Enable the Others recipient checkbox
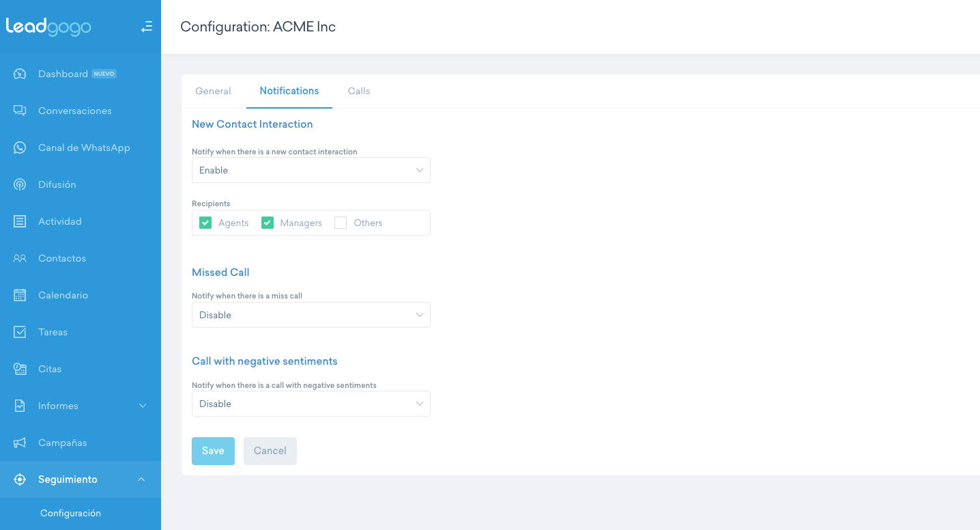980x530 pixels. point(341,223)
